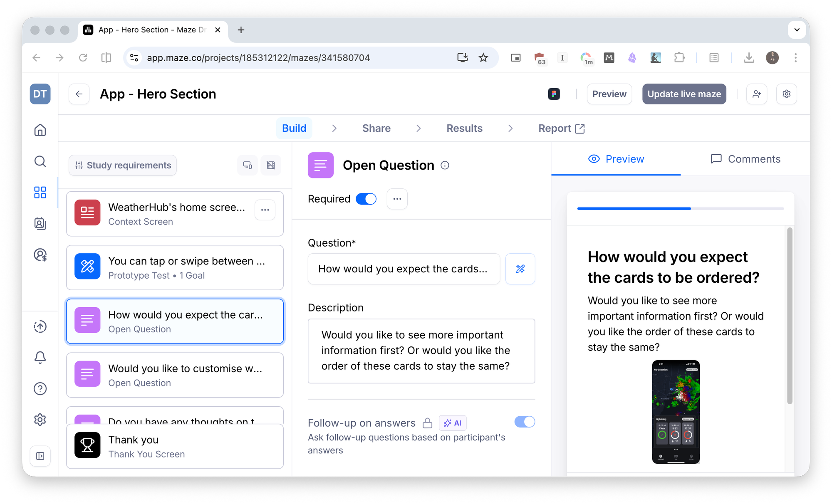Click the help question mark icon
Viewport: 832px width, 504px height.
[40, 389]
